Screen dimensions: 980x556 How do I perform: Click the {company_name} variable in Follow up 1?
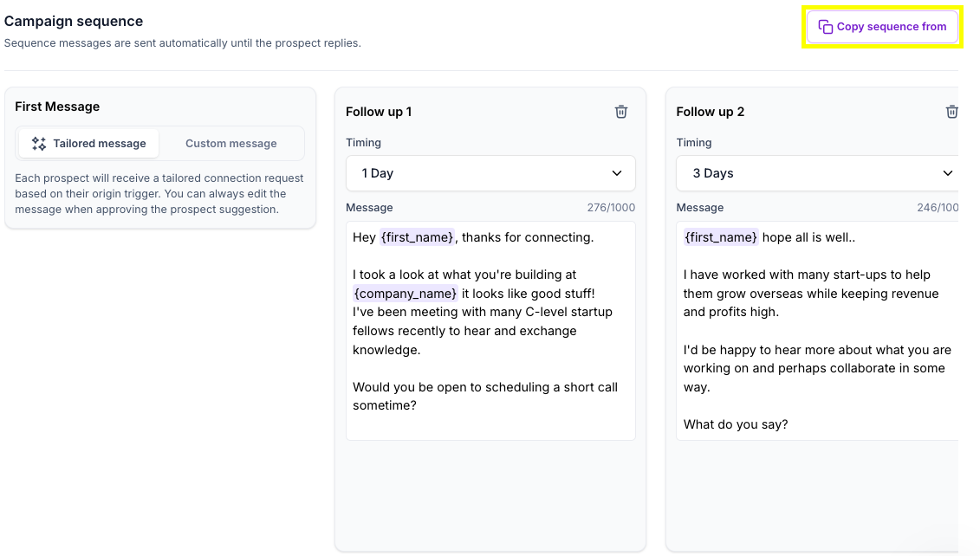[405, 294]
